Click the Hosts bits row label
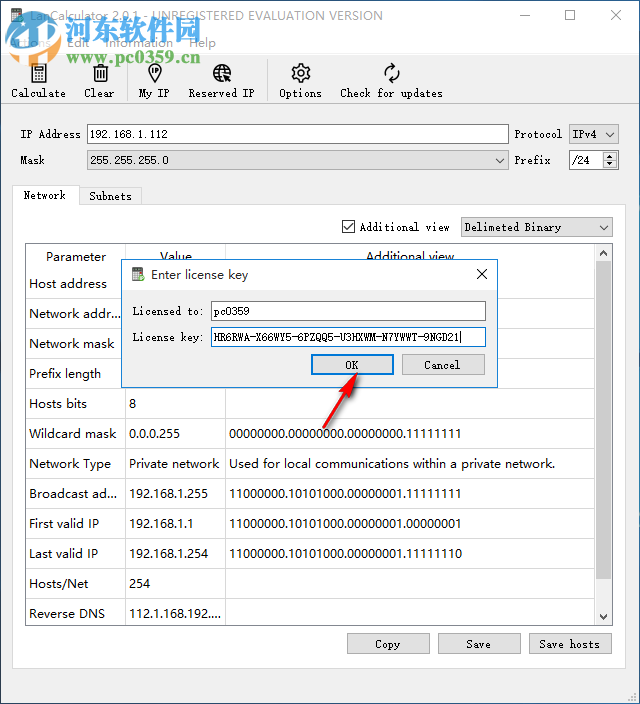The height and width of the screenshot is (704, 640). [x=58, y=404]
